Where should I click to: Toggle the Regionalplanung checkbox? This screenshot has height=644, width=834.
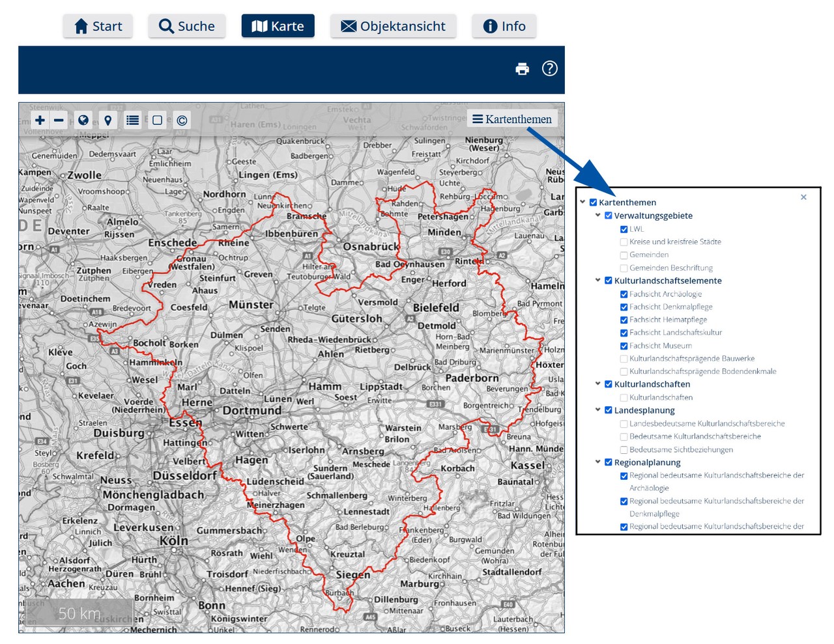point(609,462)
